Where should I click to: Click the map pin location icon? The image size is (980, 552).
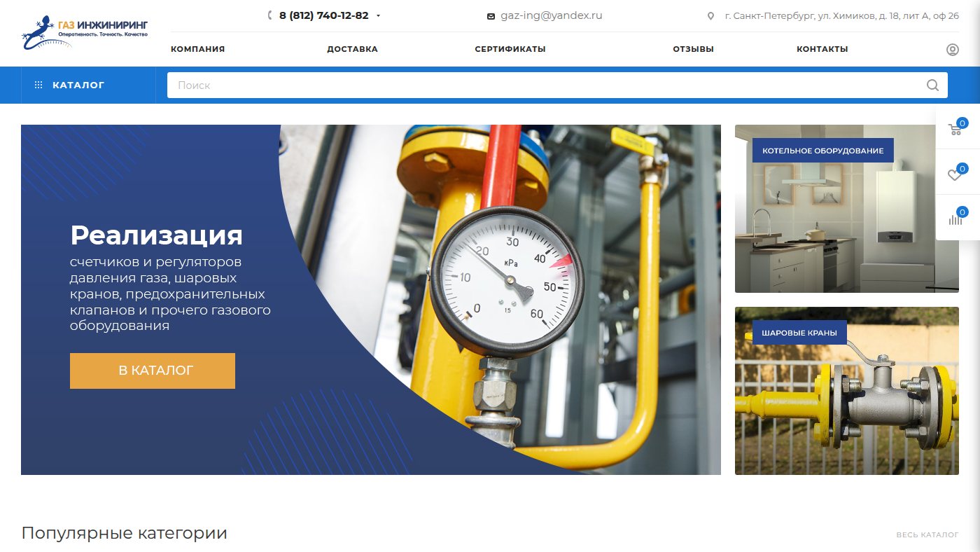711,16
